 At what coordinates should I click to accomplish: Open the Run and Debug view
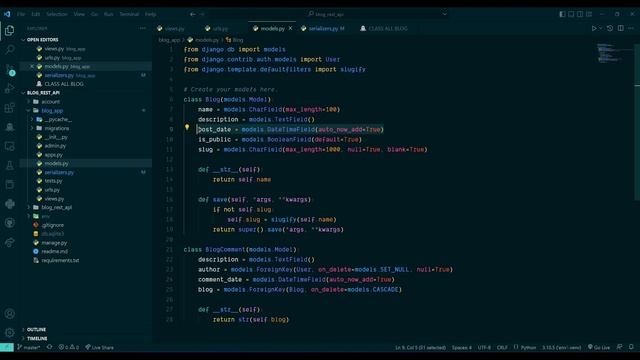(9, 88)
